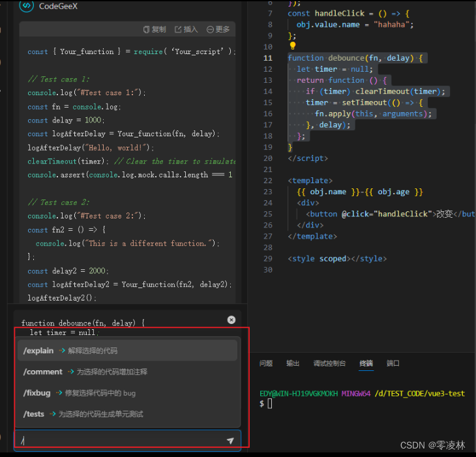Click 'if (timer) clearTimeout(timer);' line
Image resolution: width=476 pixels, height=457 pixels.
coord(375,91)
